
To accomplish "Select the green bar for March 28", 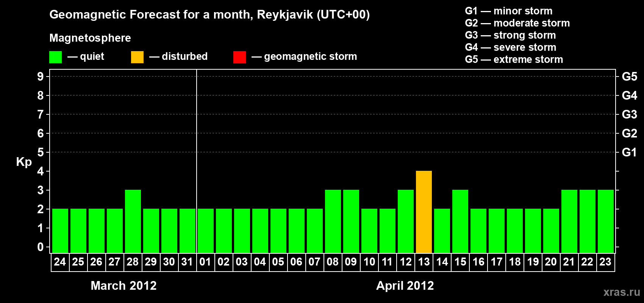I will (x=133, y=222).
